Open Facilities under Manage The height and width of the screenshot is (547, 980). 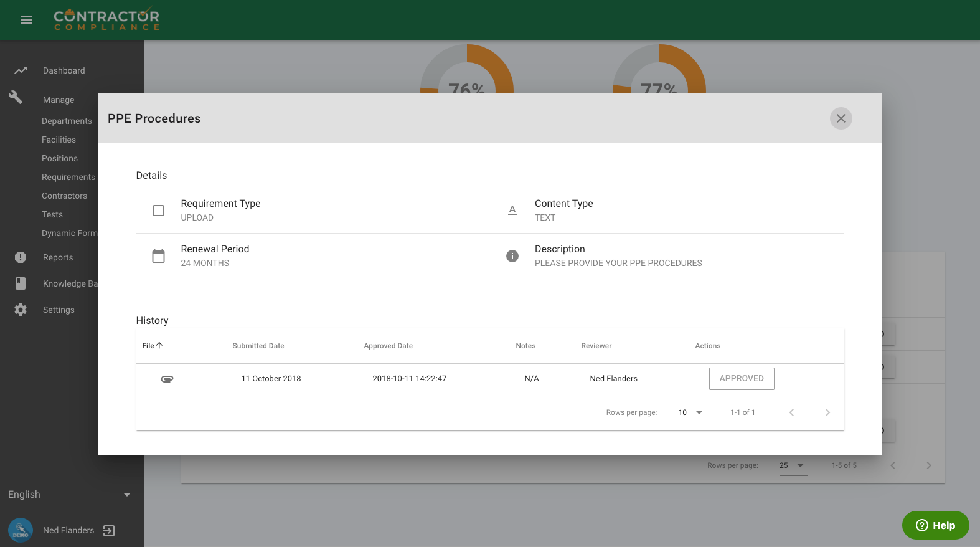59,140
